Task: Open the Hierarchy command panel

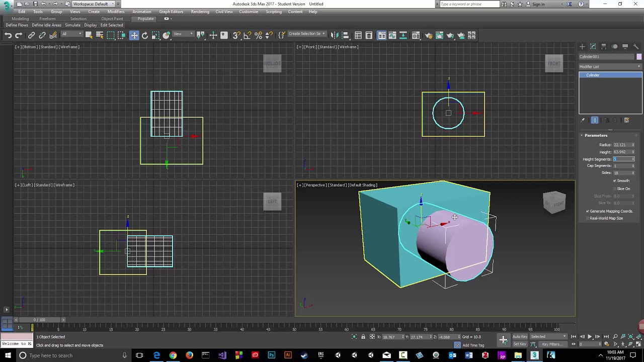Action: pos(604,46)
